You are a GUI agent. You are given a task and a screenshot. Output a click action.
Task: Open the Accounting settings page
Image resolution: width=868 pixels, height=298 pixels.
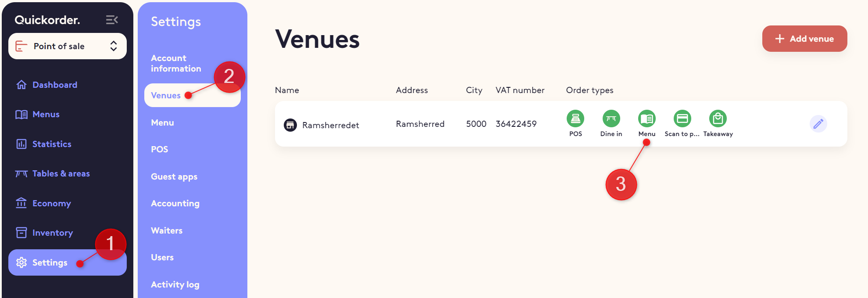click(175, 203)
